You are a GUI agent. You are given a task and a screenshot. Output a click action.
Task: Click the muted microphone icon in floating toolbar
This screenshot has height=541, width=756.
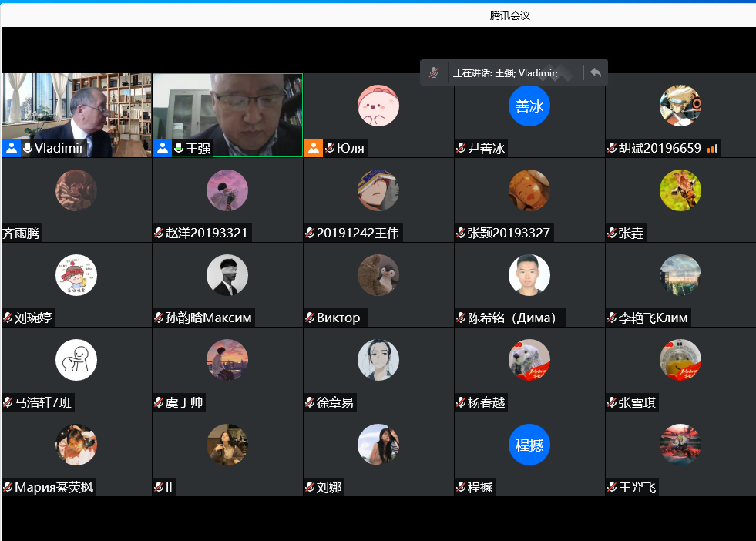[434, 72]
